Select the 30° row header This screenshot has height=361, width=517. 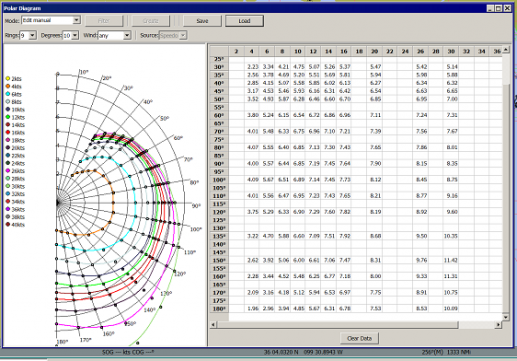pos(219,67)
